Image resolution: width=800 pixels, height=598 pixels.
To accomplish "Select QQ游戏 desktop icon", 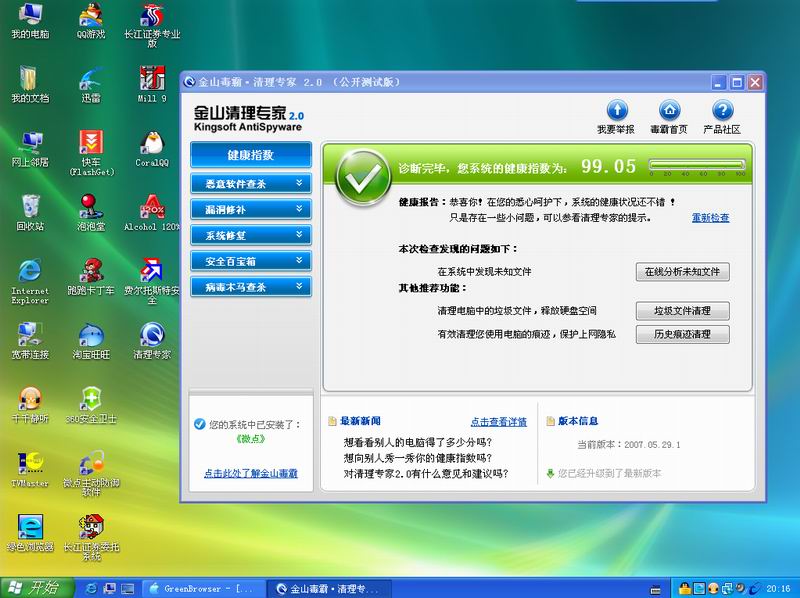I will point(91,20).
